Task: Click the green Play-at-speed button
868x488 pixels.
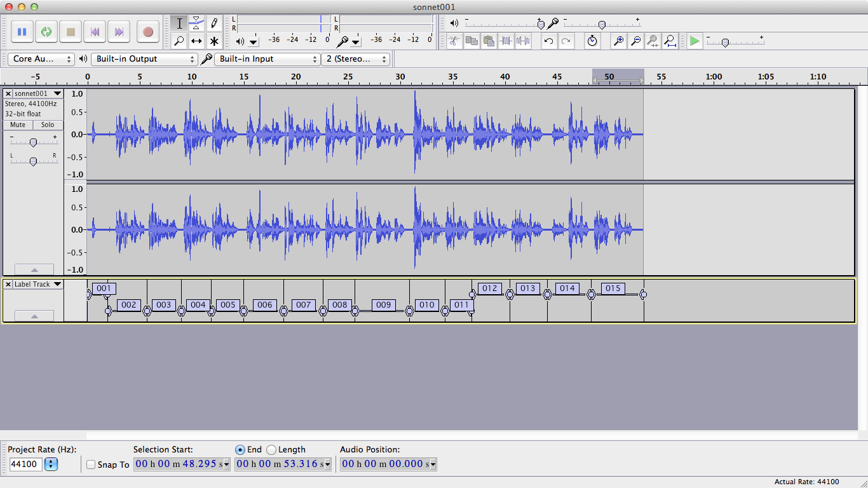Action: tap(695, 41)
